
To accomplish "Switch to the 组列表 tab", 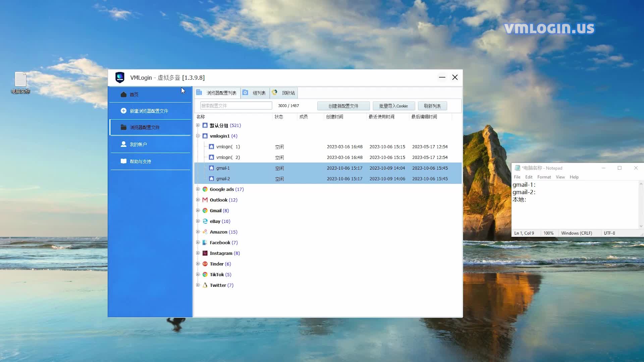I will click(255, 93).
